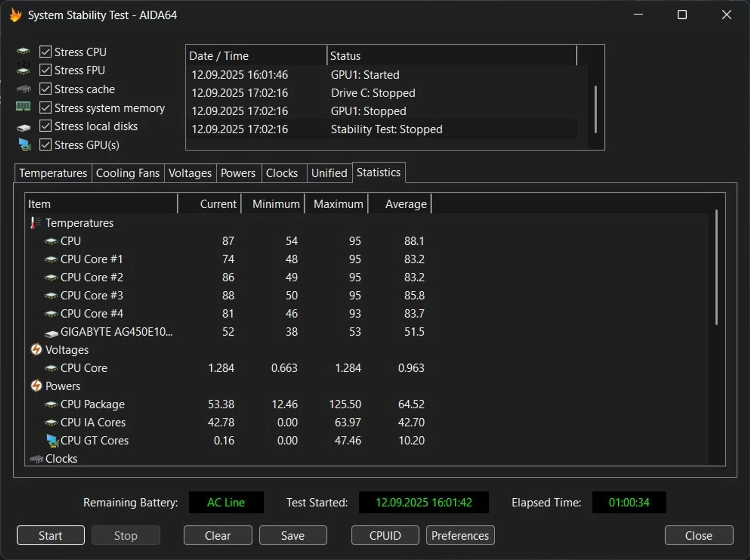Click the drive icon beside GIGABYTE AG450E10
This screenshot has width=750, height=560.
[51, 333]
